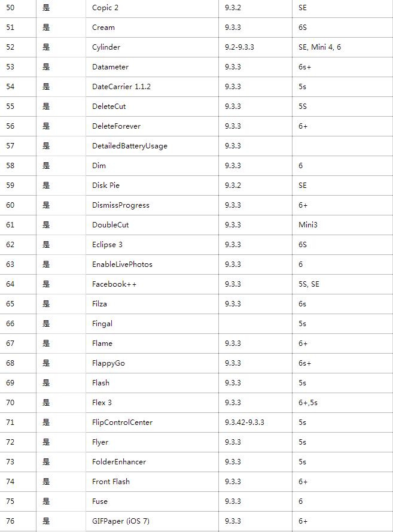Select row number 58 cell
The width and height of the screenshot is (393, 532).
(x=10, y=166)
